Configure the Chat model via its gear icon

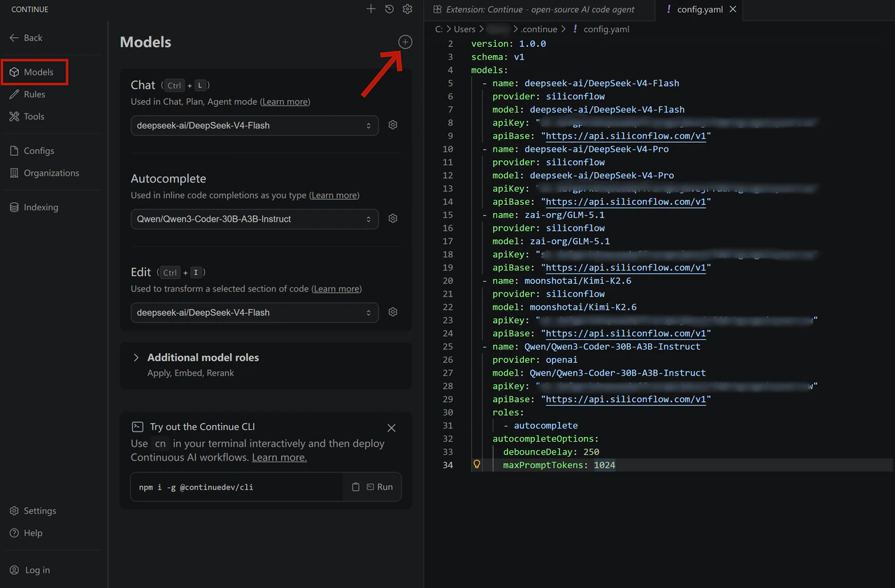point(393,125)
